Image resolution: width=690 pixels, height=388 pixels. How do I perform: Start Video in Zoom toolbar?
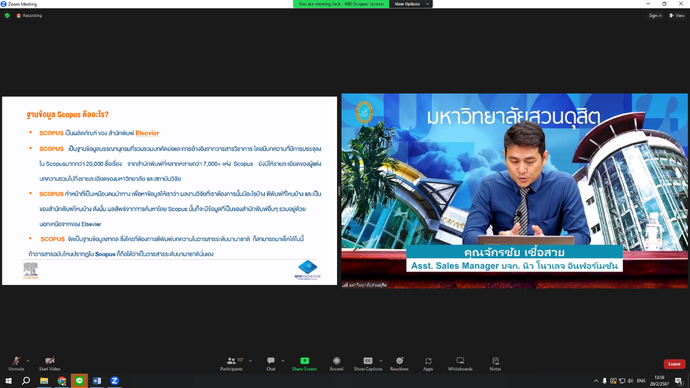point(49,363)
